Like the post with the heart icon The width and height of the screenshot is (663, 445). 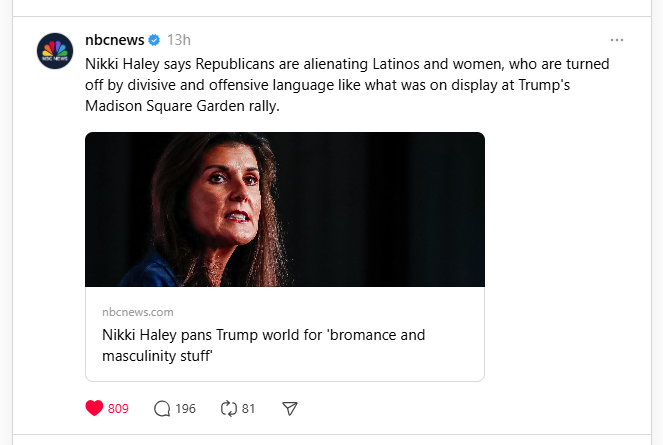click(95, 408)
